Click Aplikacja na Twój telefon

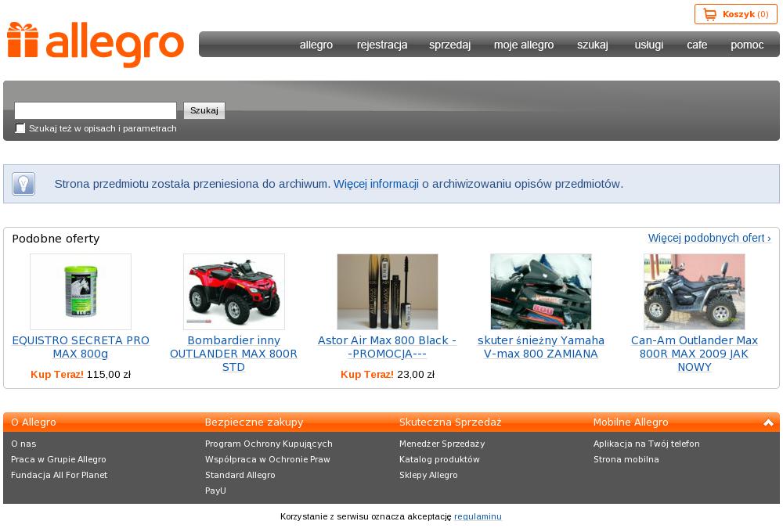point(647,444)
